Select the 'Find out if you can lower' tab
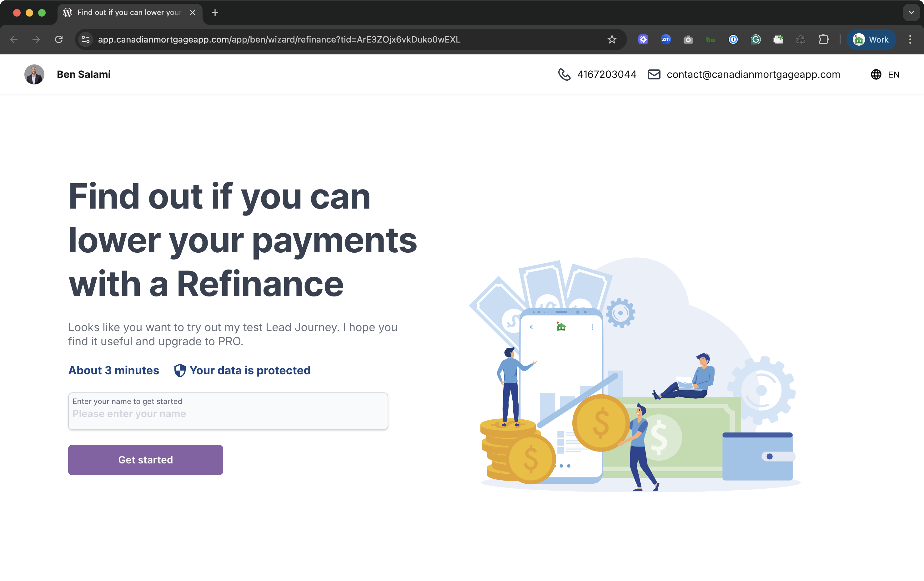The height and width of the screenshot is (581, 924). click(129, 13)
